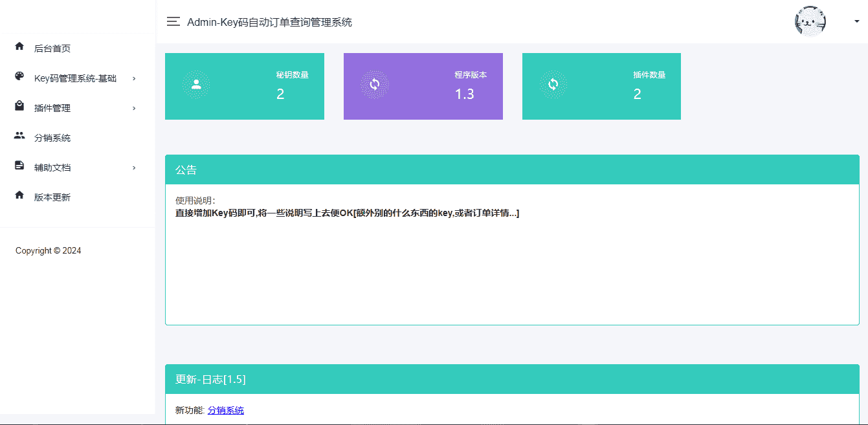868x425 pixels.
Task: Click the home icon beside 后台首页
Action: tap(19, 47)
